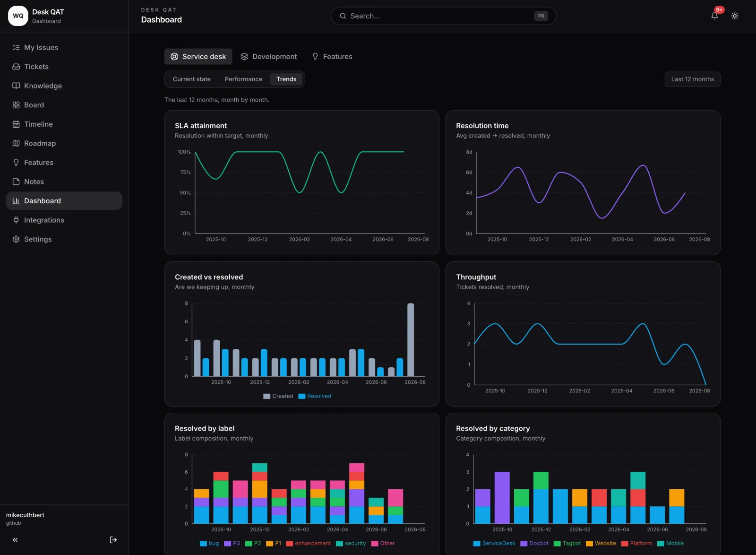This screenshot has height=555, width=756.
Task: Click the tall 2026-08 Created bar
Action: point(411,339)
